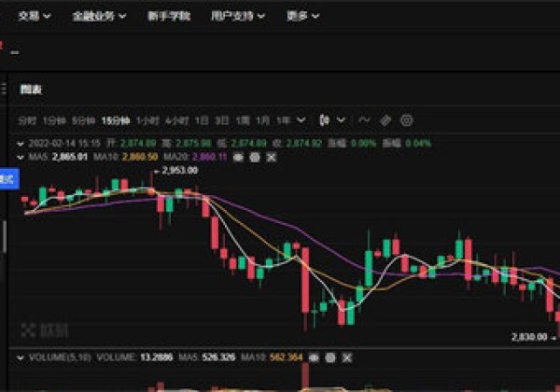560x392 pixels.
Task: Toggle MA indicator visibility eye icon
Action: pyautogui.click(x=238, y=157)
